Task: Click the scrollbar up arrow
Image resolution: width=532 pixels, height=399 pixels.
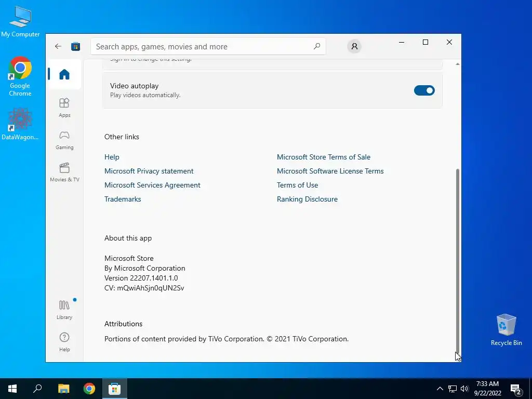Action: point(457,64)
